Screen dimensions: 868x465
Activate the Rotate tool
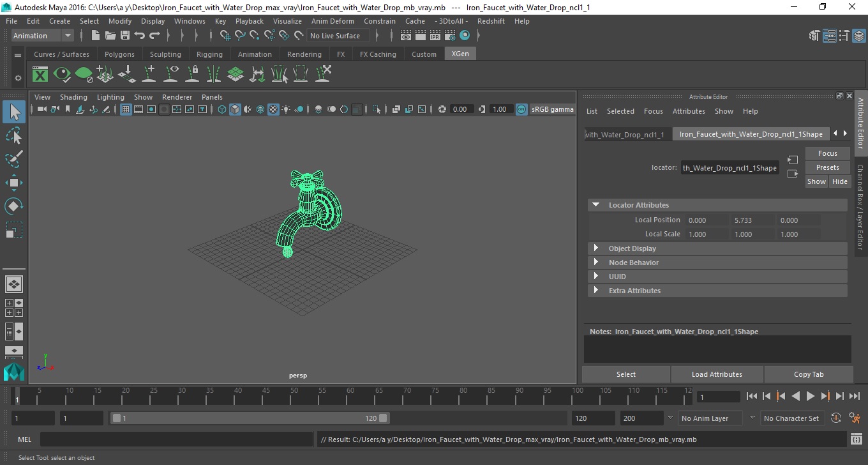point(14,206)
